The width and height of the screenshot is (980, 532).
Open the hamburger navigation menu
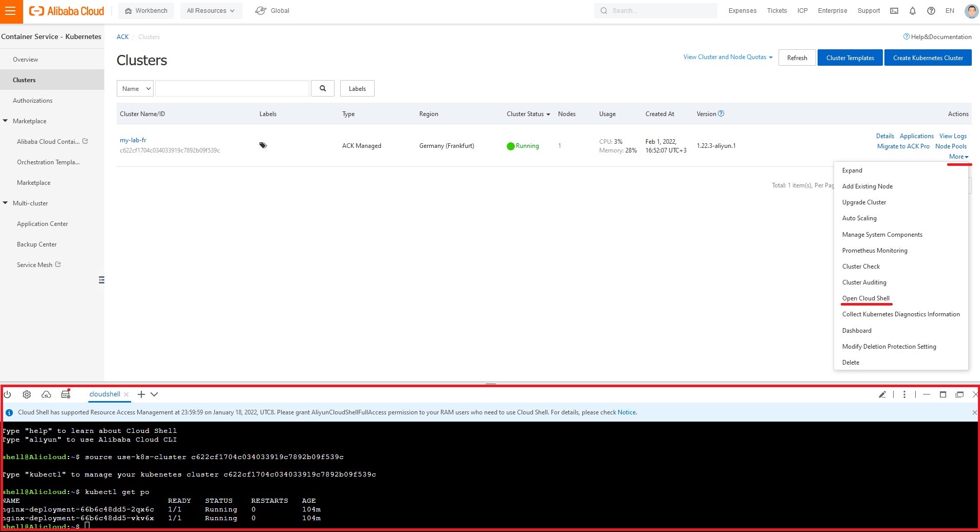11,11
